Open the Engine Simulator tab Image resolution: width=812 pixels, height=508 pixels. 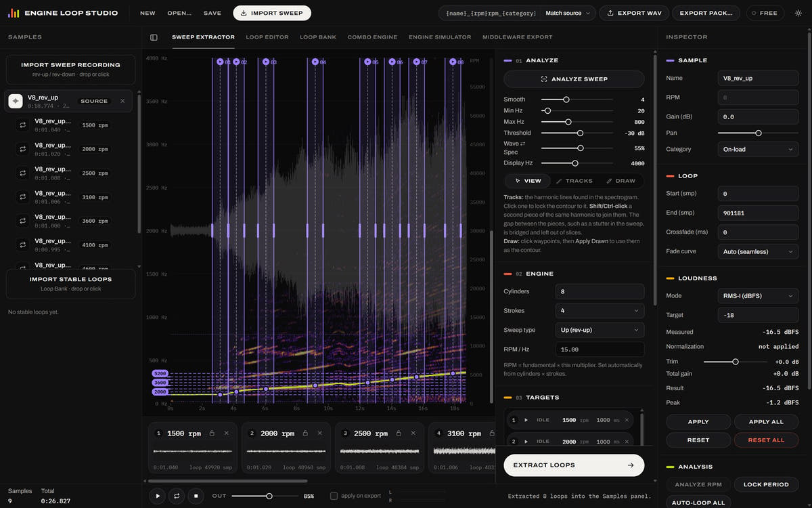(440, 37)
